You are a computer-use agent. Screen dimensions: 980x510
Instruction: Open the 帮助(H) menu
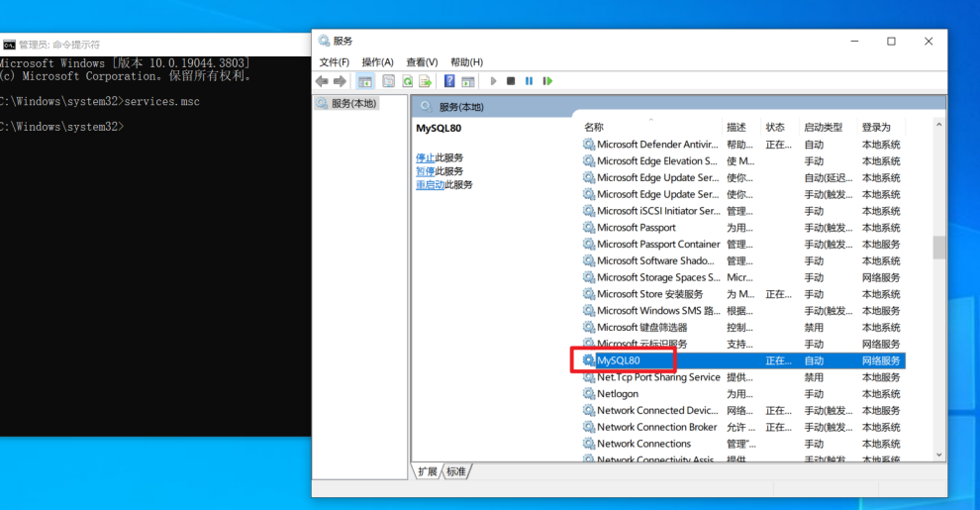[x=466, y=61]
